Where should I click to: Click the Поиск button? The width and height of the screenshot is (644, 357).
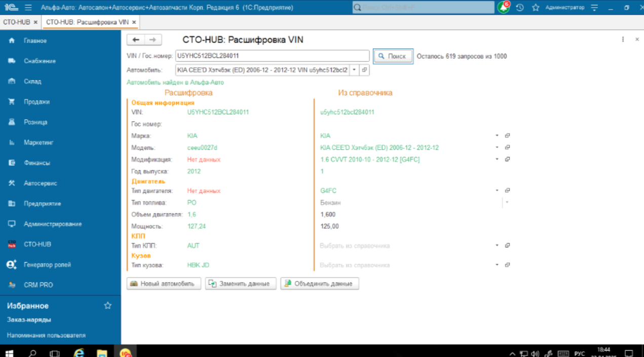(x=393, y=56)
